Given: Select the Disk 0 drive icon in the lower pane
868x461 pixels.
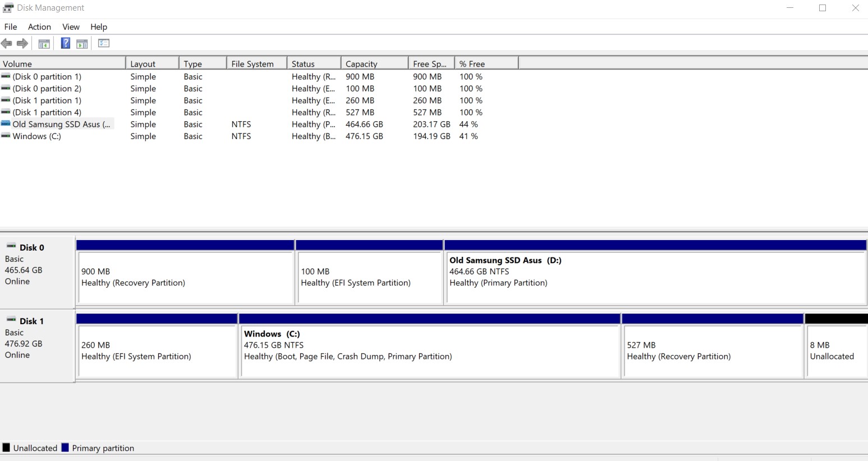Looking at the screenshot, I should [x=11, y=246].
